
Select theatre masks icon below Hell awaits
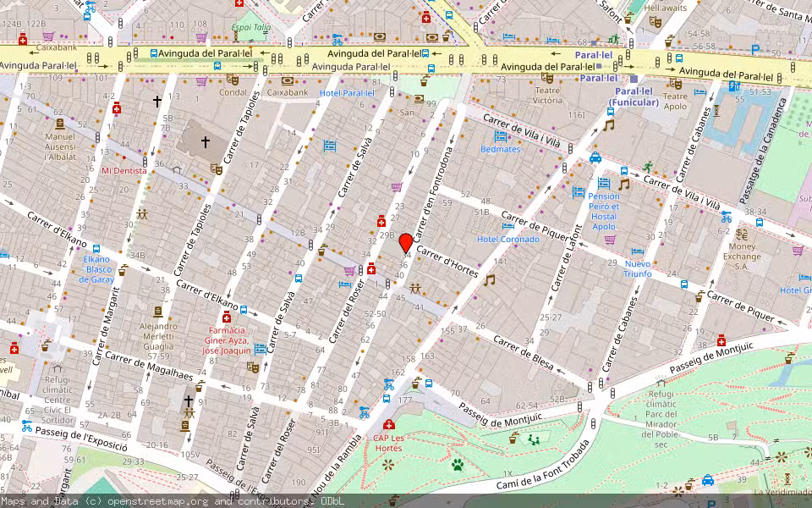tap(655, 22)
